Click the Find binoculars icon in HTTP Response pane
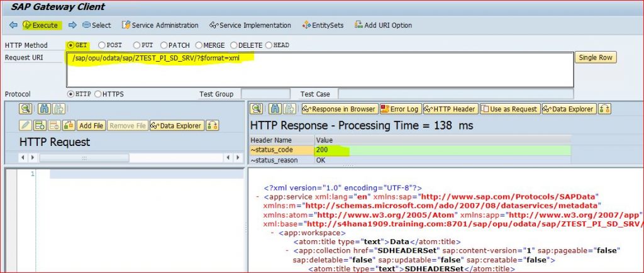Image resolution: width=644 pixels, height=273 pixels. 275,109
